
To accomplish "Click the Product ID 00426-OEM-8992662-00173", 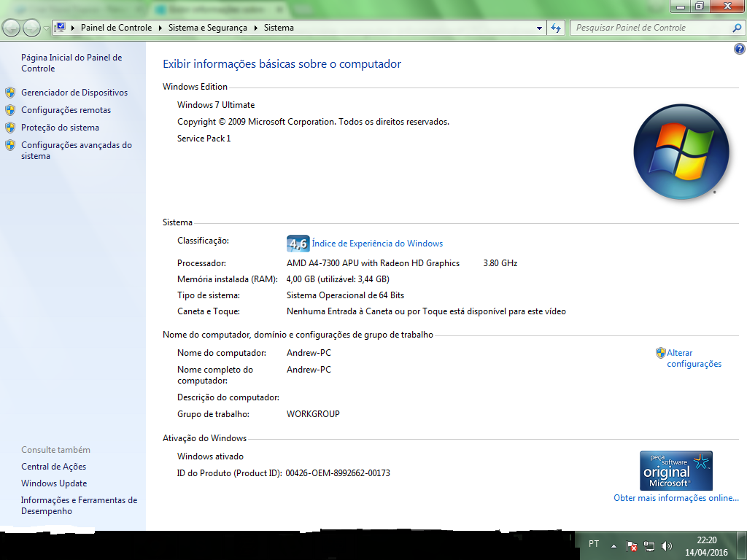I will coord(338,473).
